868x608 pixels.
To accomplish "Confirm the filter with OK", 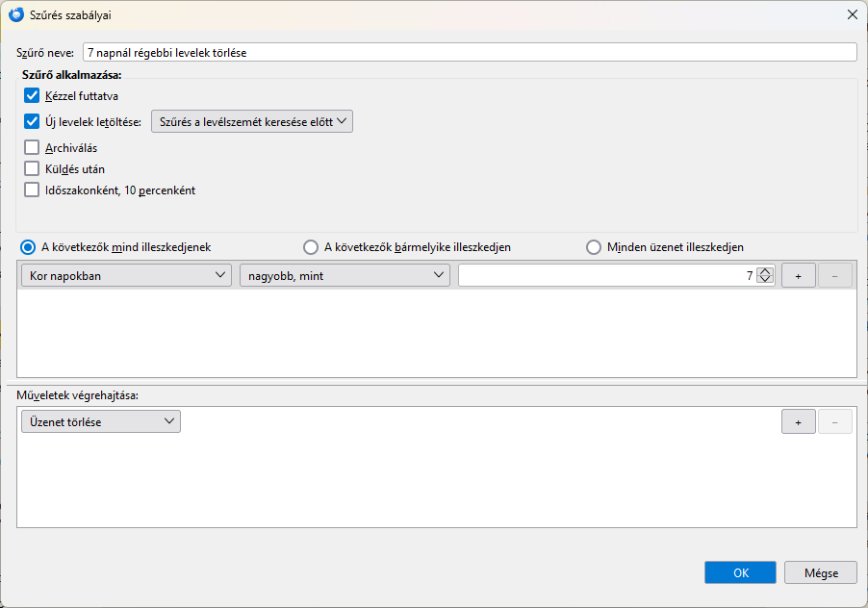I will (x=740, y=572).
